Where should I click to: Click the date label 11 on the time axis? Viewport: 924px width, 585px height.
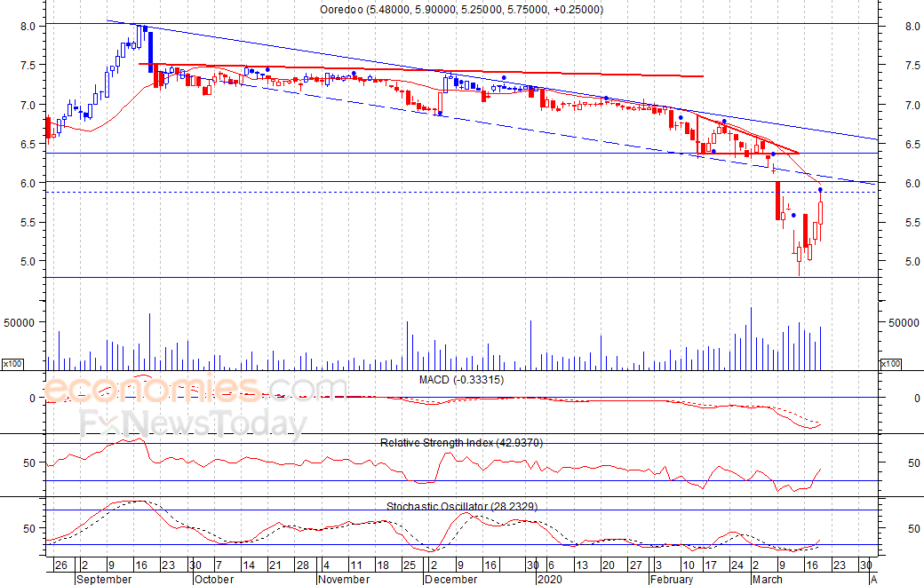(x=356, y=565)
